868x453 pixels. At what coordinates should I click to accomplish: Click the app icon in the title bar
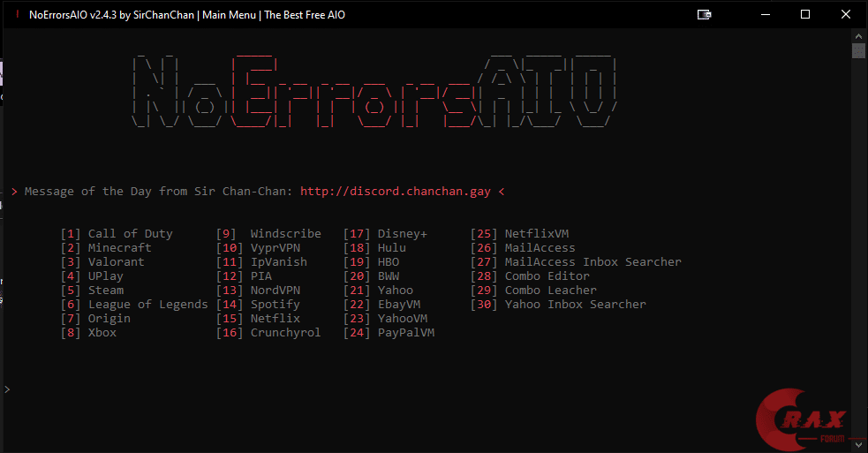[18, 14]
